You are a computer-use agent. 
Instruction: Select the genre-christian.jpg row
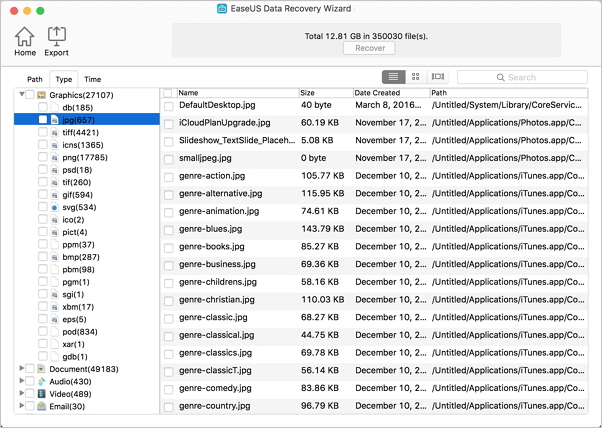pyautogui.click(x=374, y=299)
